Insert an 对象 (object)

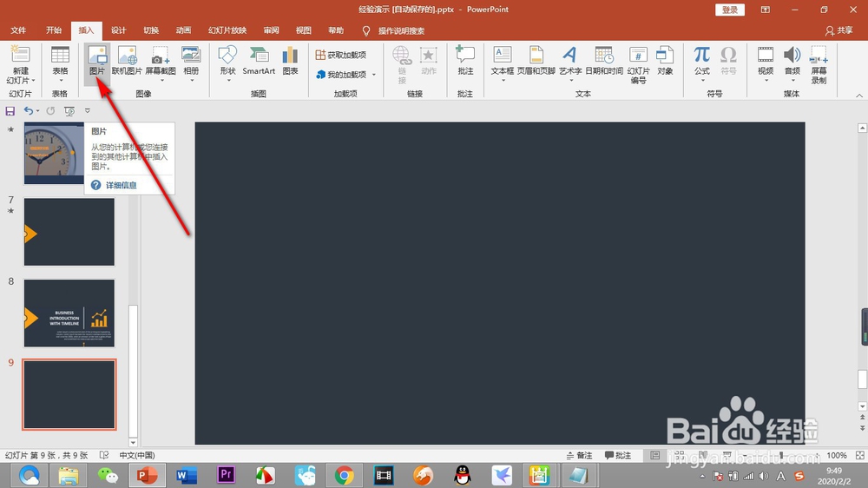(665, 61)
